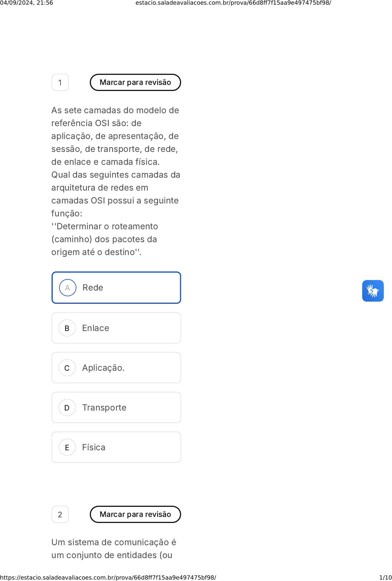392x581 pixels.
Task: Click the question 1 statement text
Action: coord(116,181)
